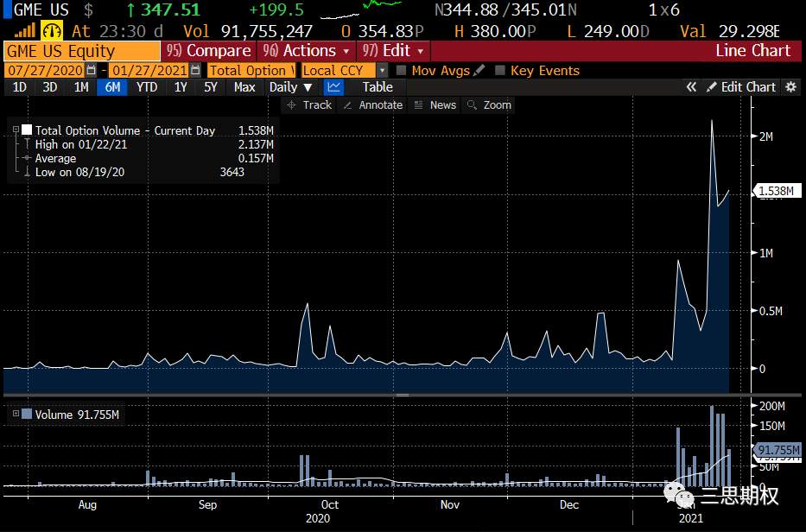Viewport: 806px width, 532px height.
Task: Select the 1Y time range tab
Action: (181, 87)
